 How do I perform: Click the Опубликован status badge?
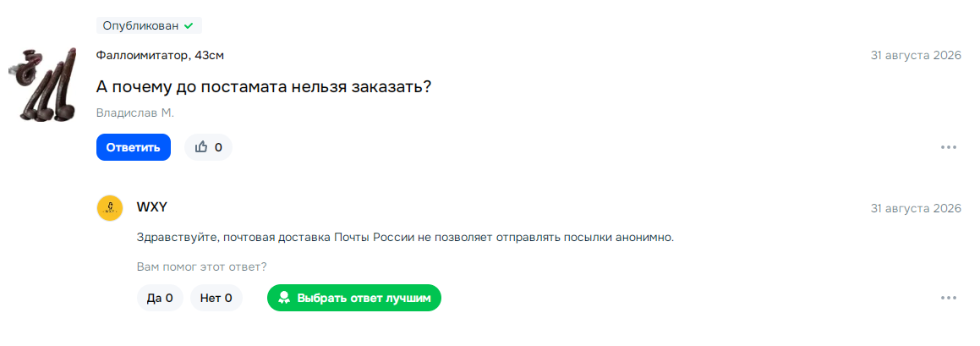click(149, 26)
